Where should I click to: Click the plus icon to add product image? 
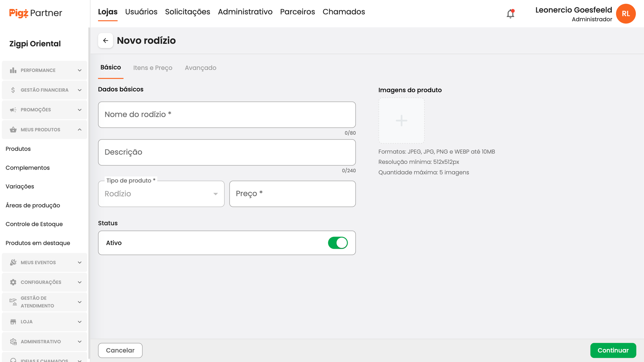(x=401, y=121)
